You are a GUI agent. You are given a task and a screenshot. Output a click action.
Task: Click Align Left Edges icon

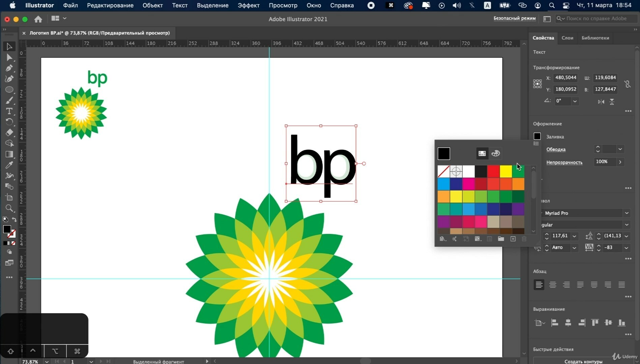555,323
